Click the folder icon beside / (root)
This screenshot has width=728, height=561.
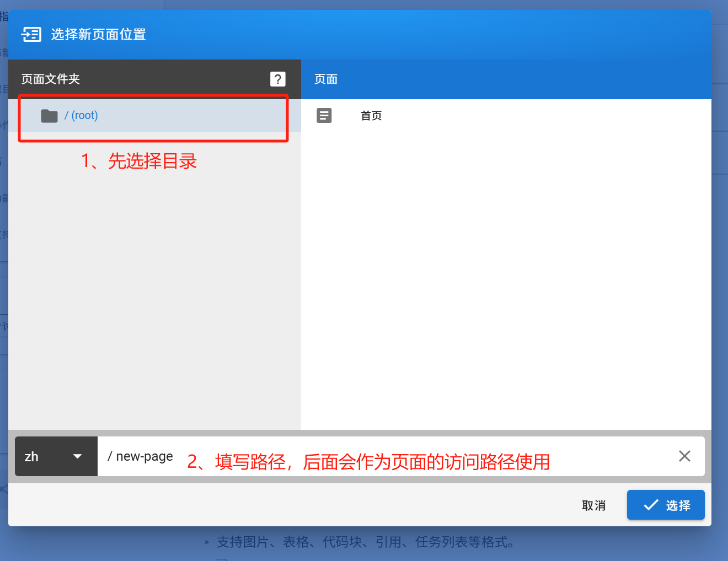(49, 115)
